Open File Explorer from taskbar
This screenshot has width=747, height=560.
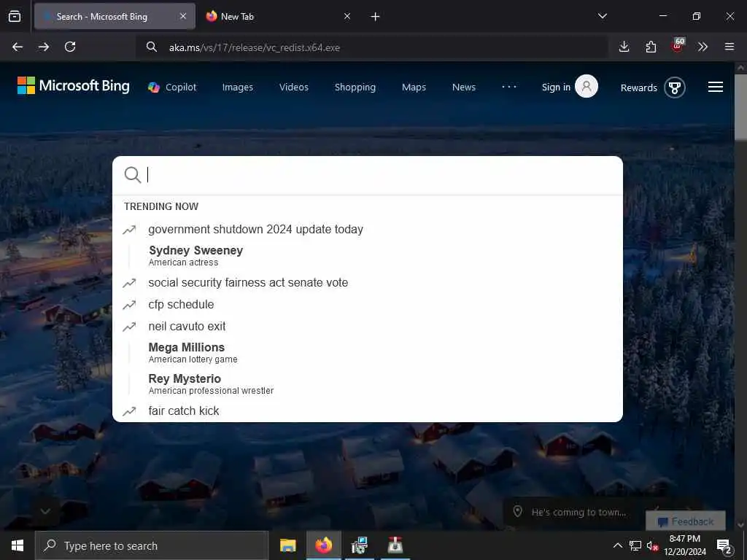click(x=287, y=545)
